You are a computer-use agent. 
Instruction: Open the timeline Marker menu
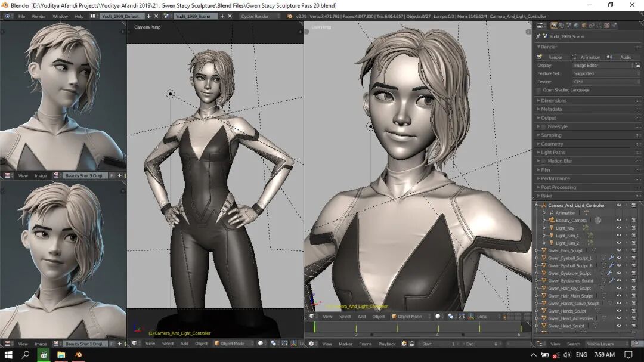tap(345, 344)
